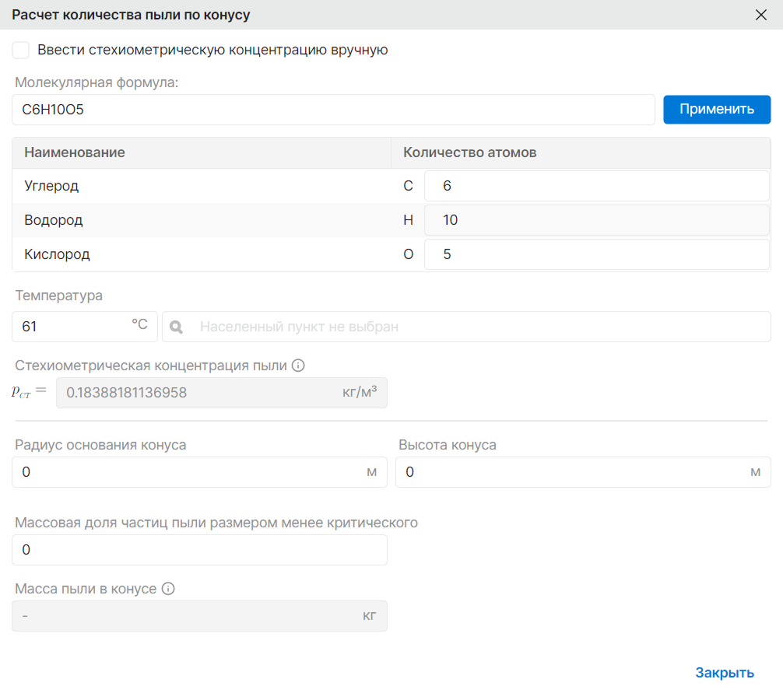The image size is (783, 700).
Task: Focus the molecular formula field with C6H10O5
Action: pos(333,110)
